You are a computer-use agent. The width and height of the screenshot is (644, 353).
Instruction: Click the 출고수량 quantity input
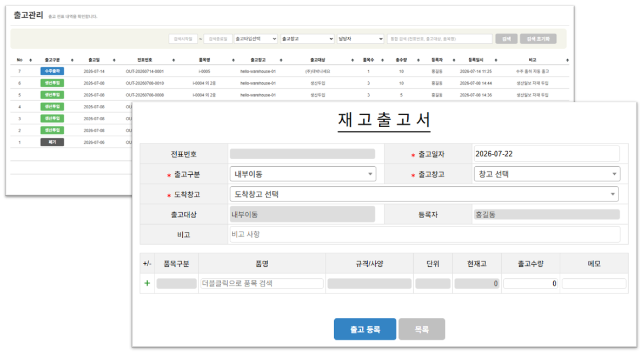(x=530, y=284)
